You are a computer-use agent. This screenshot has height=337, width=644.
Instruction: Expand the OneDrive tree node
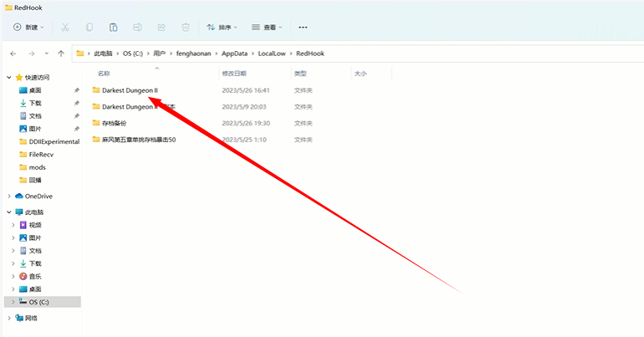9,197
